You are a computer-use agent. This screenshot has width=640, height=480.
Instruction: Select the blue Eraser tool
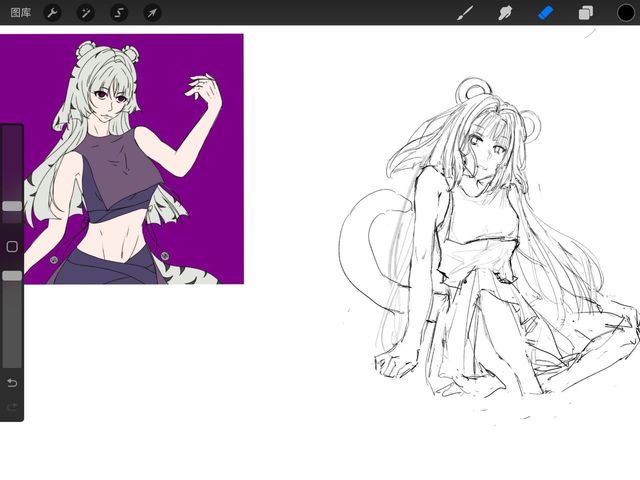click(545, 13)
